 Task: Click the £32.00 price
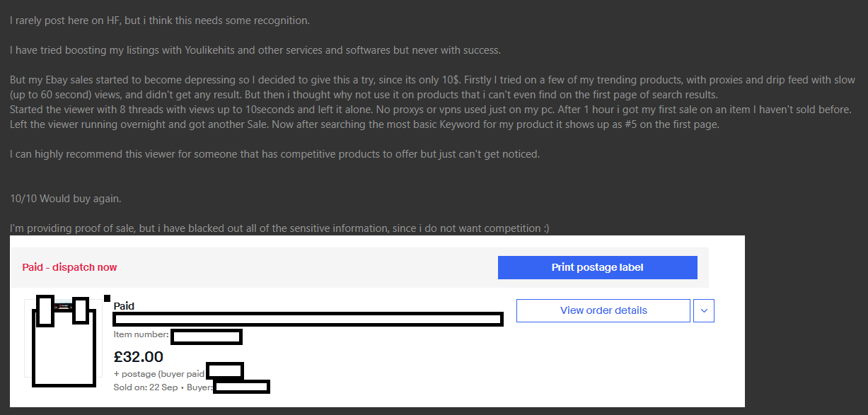pos(138,357)
